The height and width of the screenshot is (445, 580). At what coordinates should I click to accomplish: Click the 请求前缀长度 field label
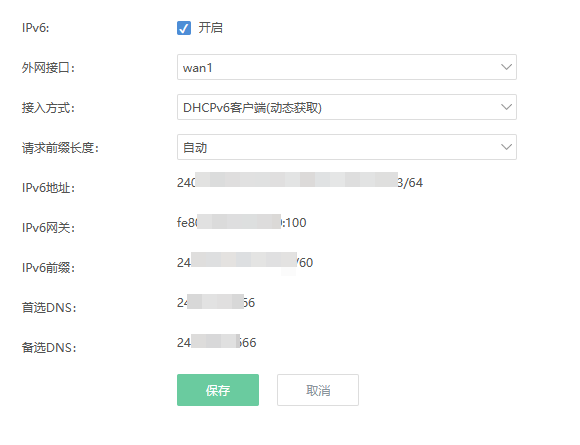pyautogui.click(x=60, y=148)
